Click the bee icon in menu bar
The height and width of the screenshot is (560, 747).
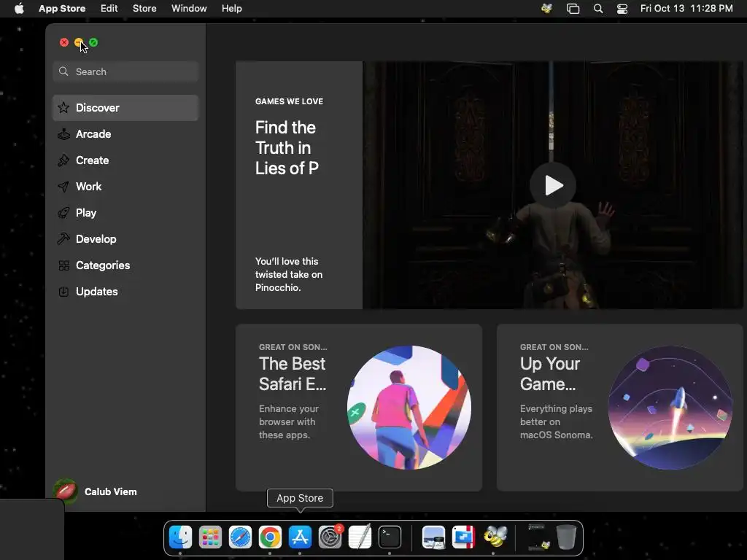click(547, 9)
